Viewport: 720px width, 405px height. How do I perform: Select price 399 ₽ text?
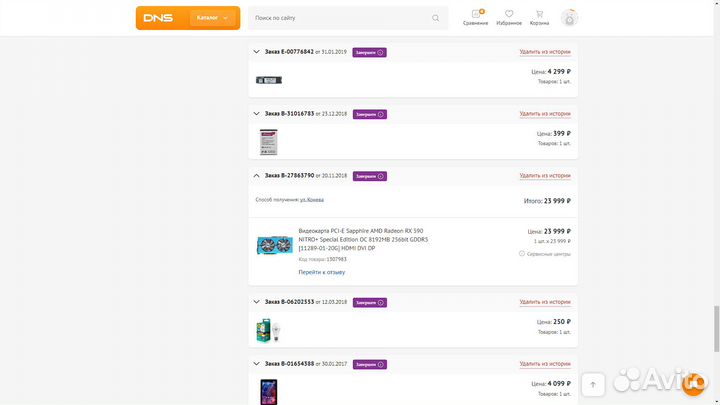(562, 134)
